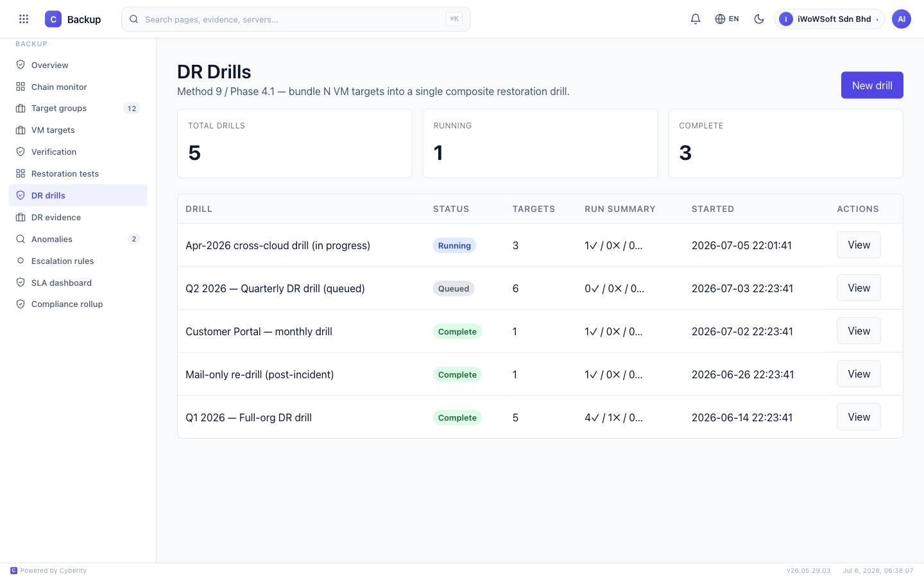Open the apps grid launcher icon
924x578 pixels.
(24, 19)
